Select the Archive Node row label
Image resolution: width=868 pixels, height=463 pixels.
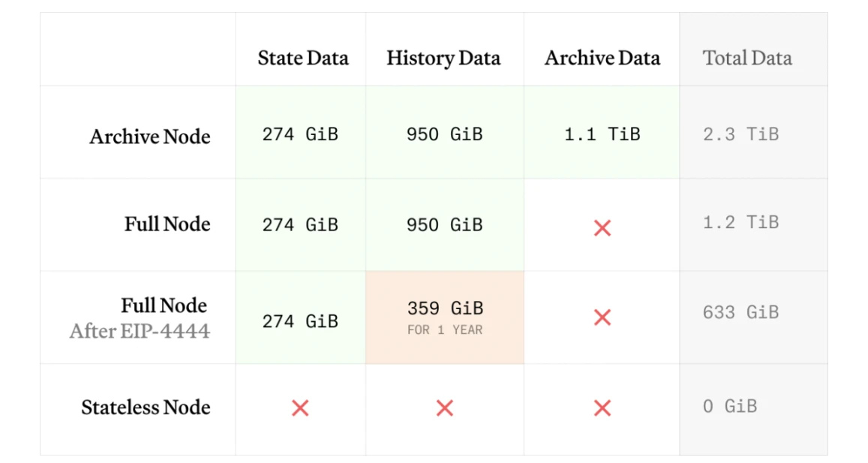click(x=149, y=137)
